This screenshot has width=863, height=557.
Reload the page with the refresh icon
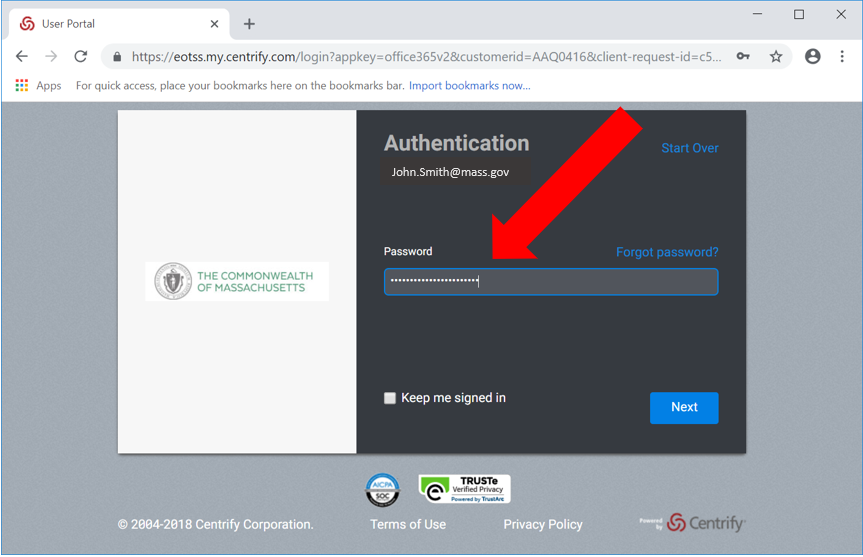click(81, 57)
